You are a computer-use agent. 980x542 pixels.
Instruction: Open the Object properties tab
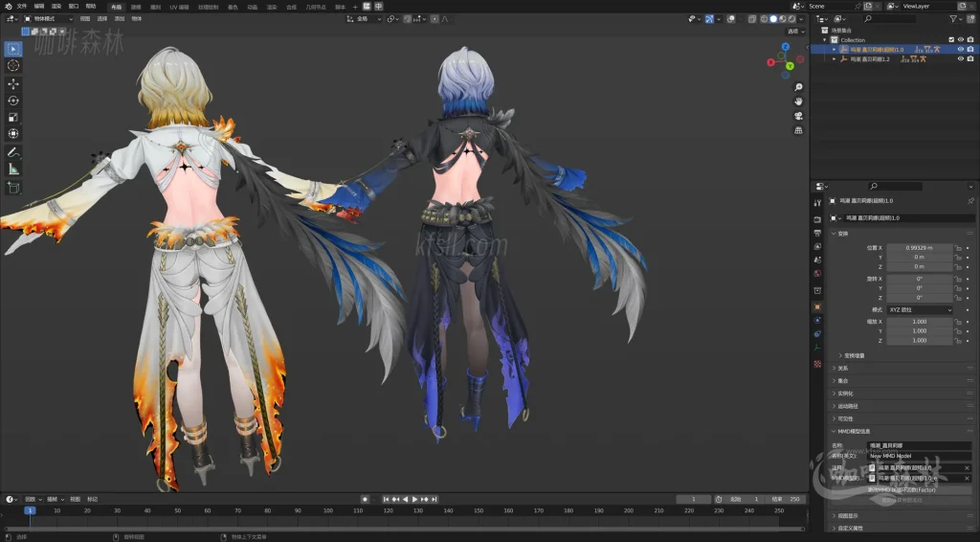coord(817,307)
